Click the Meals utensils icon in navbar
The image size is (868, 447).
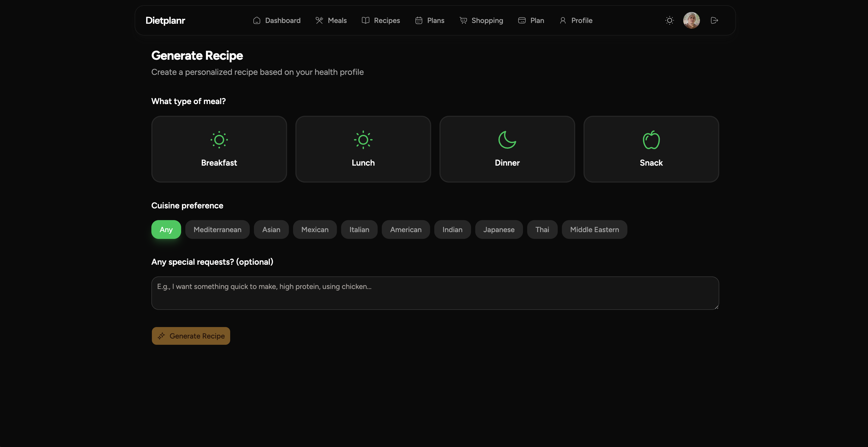coord(319,20)
